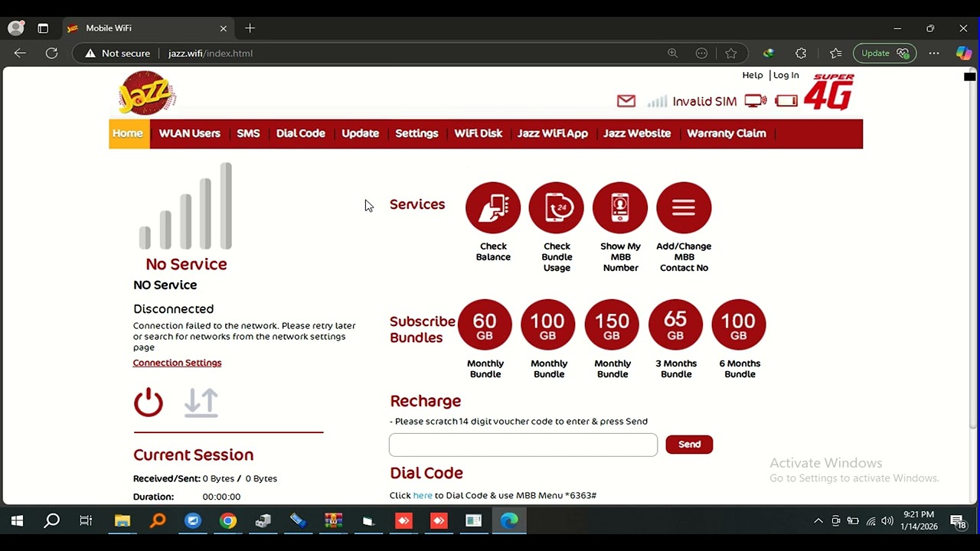Viewport: 980px width, 551px height.
Task: Open Add/Change MBB Contact No icon
Action: click(684, 207)
